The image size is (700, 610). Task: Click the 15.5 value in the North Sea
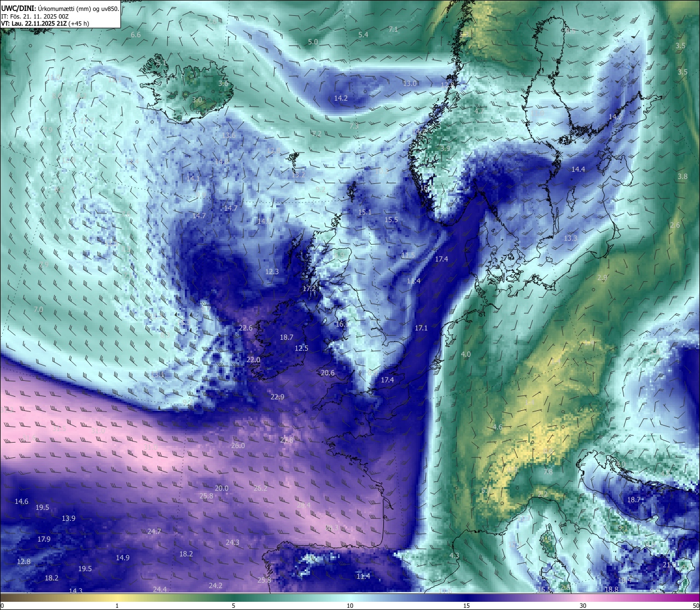391,219
